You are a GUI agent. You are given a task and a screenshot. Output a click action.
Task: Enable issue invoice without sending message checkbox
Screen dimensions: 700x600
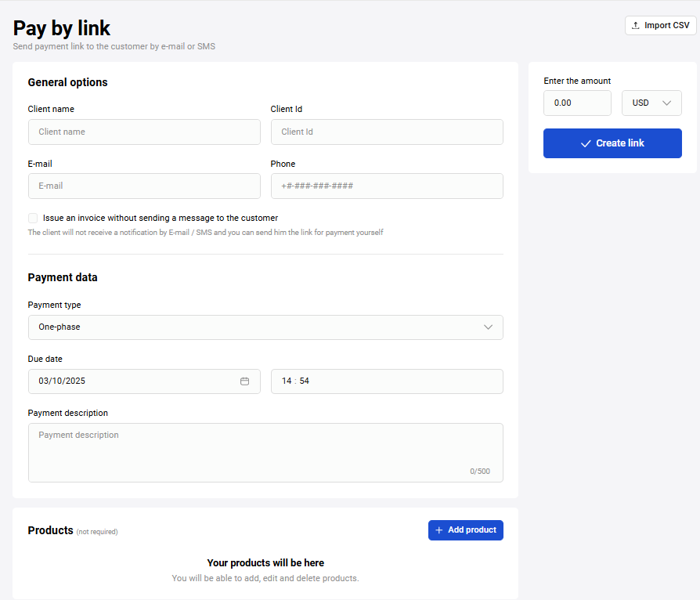click(33, 219)
